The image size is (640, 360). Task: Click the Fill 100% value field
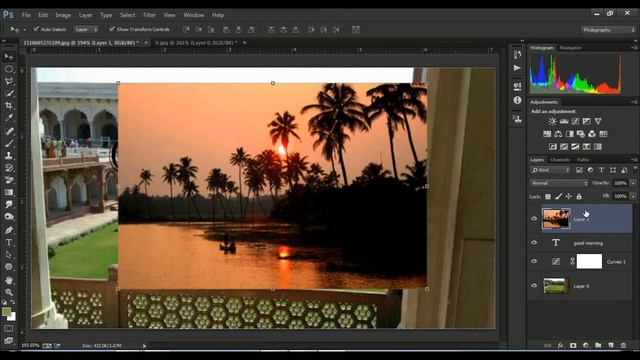click(x=620, y=196)
